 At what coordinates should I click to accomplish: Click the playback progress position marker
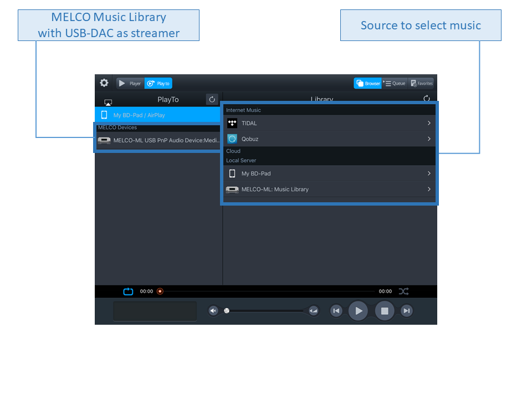pyautogui.click(x=160, y=291)
